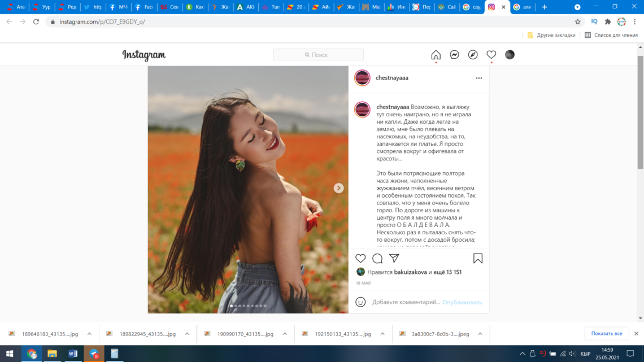
Task: Click the Показать все downloads button
Action: 606,333
